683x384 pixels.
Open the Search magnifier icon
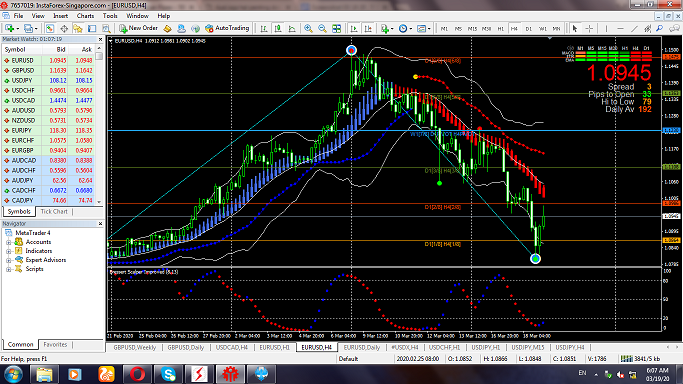[x=660, y=28]
